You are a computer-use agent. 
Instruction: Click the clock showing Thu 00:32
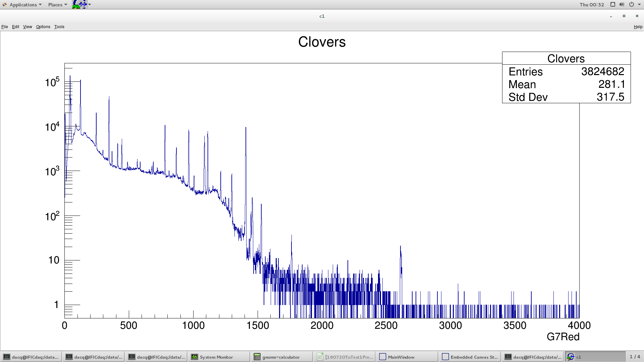tap(592, 5)
